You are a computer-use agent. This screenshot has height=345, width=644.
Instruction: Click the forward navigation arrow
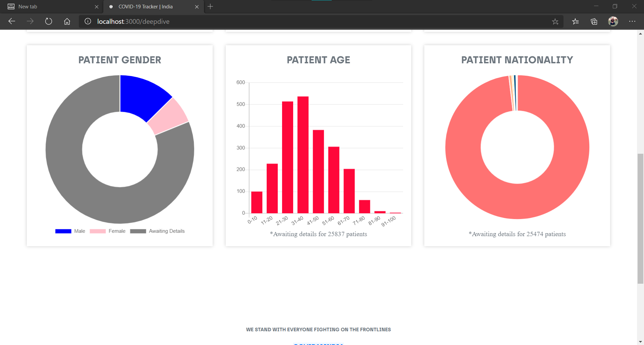coord(30,21)
